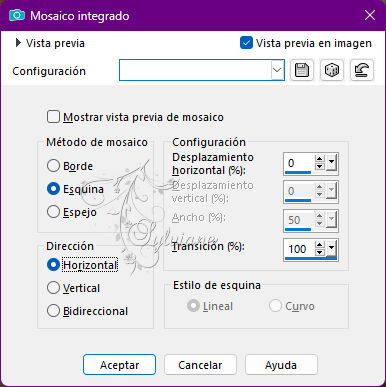Open Ayuda help button
The width and height of the screenshot is (386, 387).
click(x=281, y=365)
